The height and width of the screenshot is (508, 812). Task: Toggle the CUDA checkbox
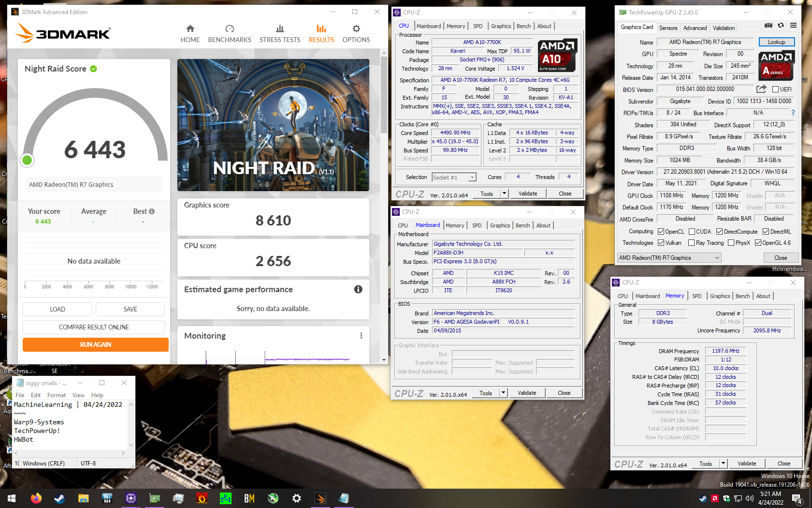click(692, 232)
